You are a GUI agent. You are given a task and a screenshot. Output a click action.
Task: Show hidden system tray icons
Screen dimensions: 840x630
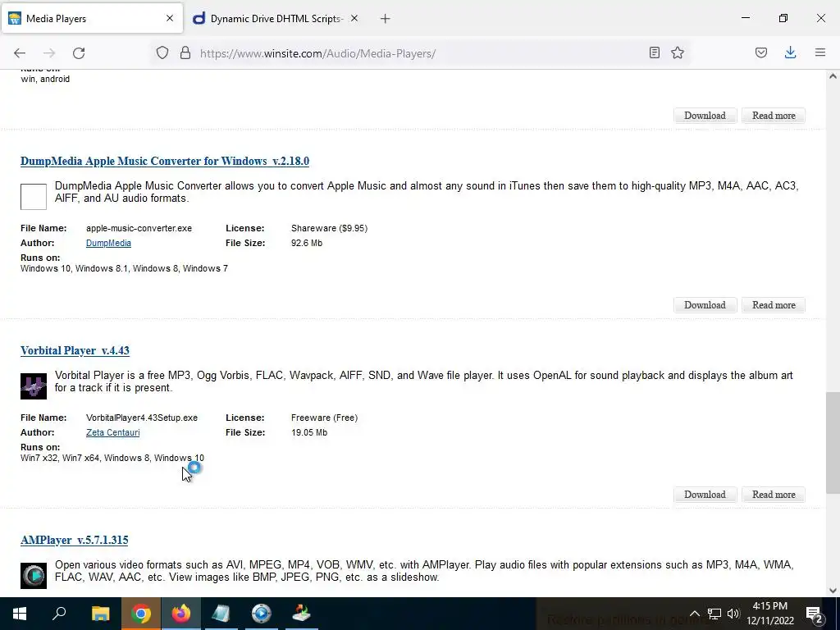(694, 614)
